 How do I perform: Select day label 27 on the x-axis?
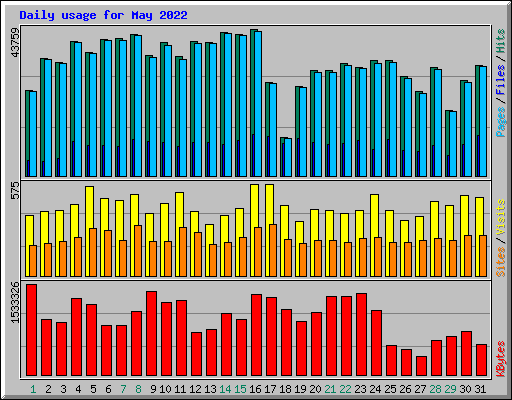(420, 389)
